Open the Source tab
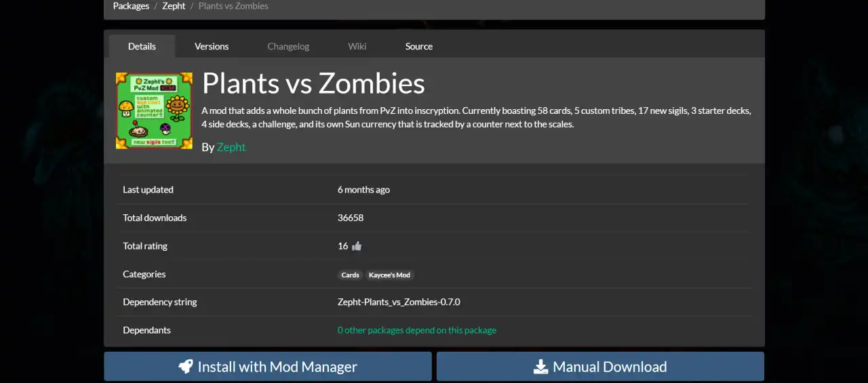The height and width of the screenshot is (383, 868). [419, 46]
